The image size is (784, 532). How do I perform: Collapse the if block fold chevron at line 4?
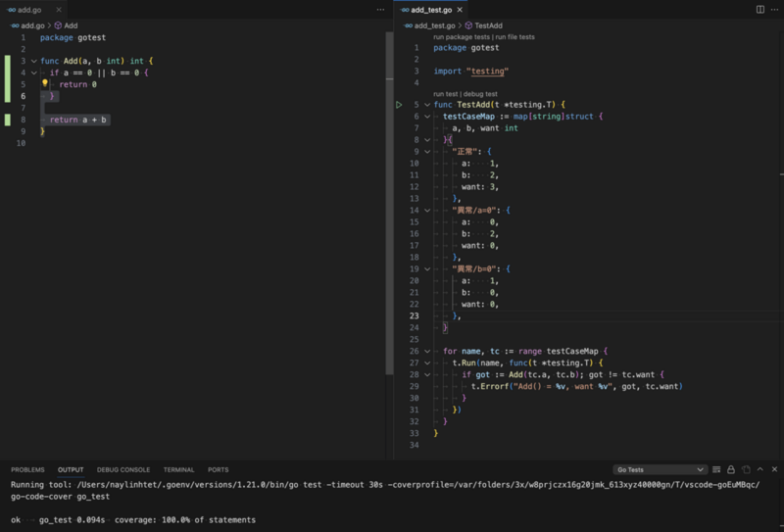[x=34, y=73]
